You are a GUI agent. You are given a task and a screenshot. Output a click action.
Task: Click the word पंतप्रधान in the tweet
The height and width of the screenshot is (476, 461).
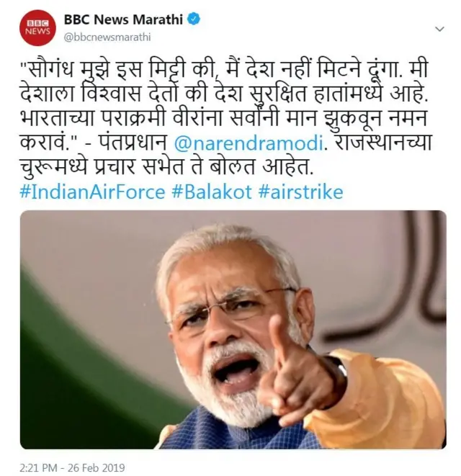point(134,143)
